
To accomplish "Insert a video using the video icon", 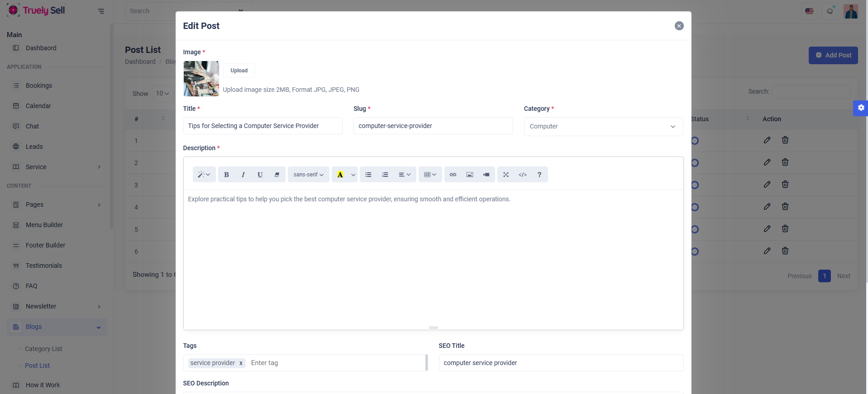I will click(486, 175).
